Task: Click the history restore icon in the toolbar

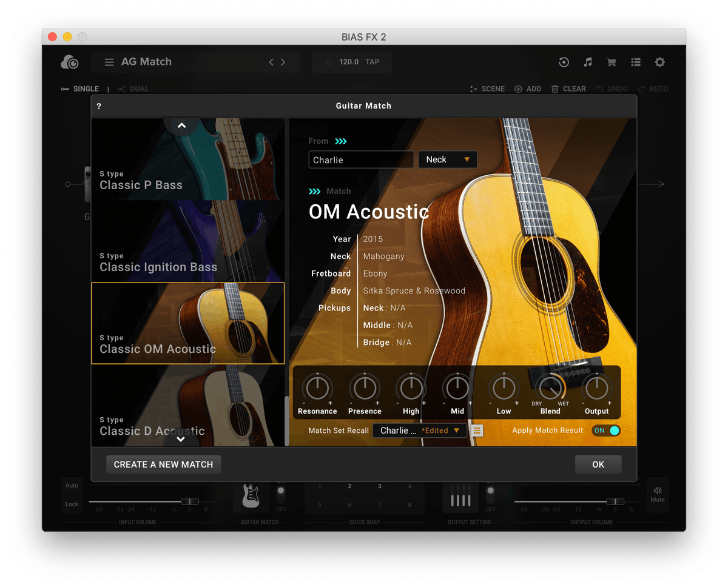Action: [x=564, y=62]
